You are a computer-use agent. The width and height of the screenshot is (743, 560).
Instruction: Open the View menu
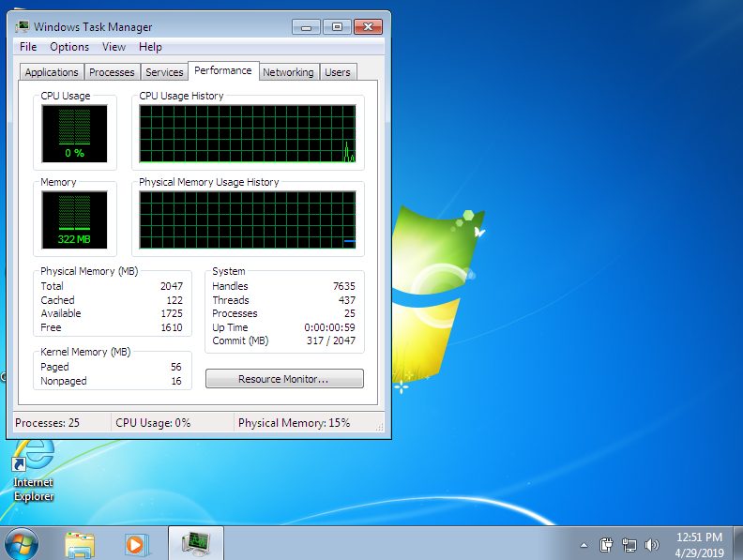(x=114, y=47)
